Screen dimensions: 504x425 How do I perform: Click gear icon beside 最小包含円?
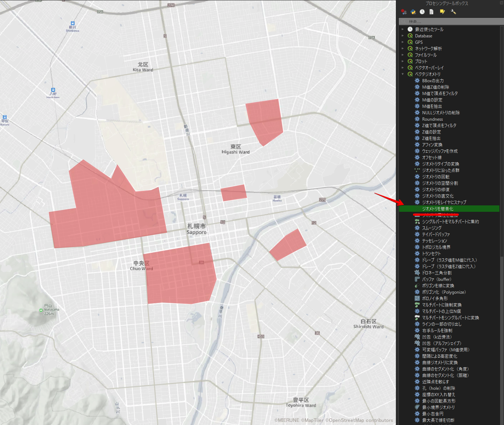tap(417, 414)
